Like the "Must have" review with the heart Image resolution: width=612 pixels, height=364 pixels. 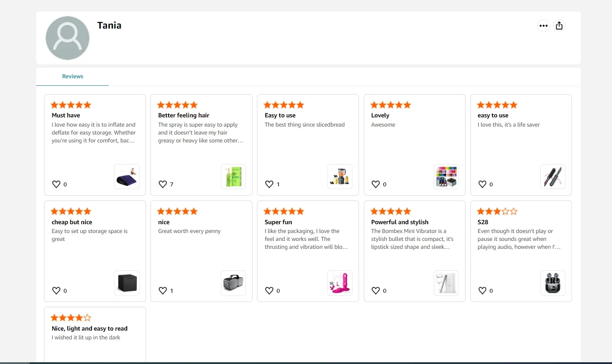point(56,184)
